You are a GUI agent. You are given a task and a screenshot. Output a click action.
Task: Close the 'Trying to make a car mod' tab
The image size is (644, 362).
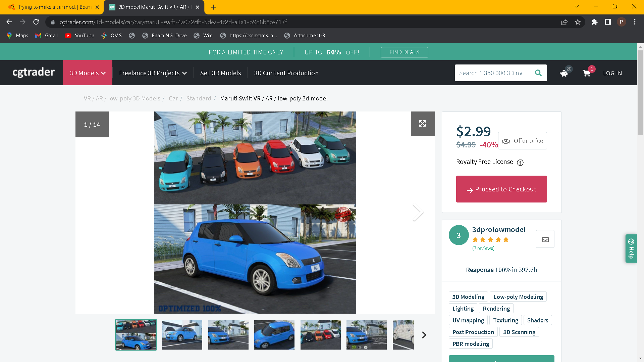click(97, 7)
